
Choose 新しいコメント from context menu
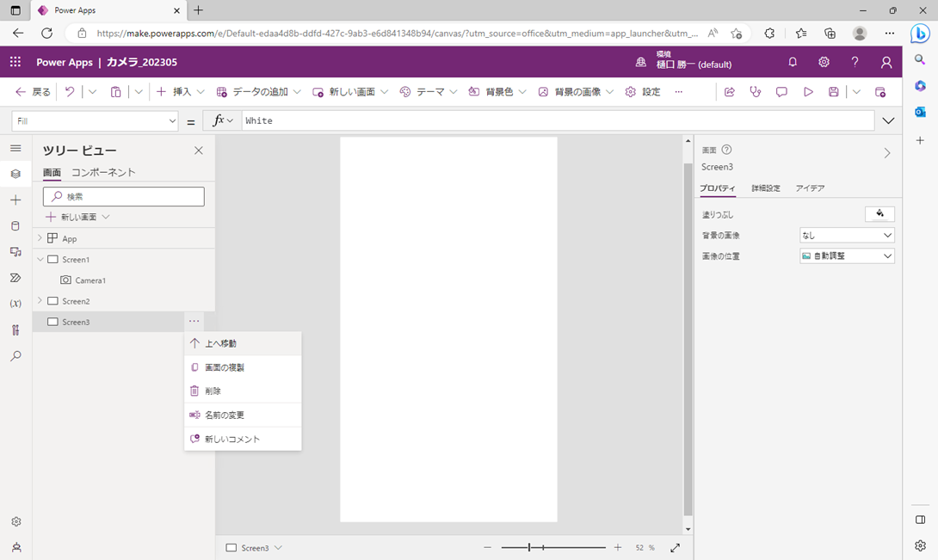click(243, 439)
